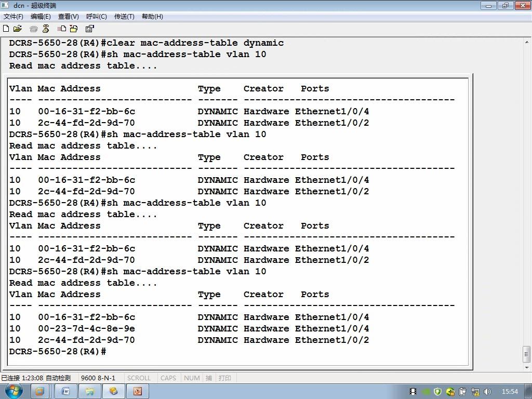The width and height of the screenshot is (532, 399).
Task: Click the '打印' status bar indicator
Action: [225, 378]
